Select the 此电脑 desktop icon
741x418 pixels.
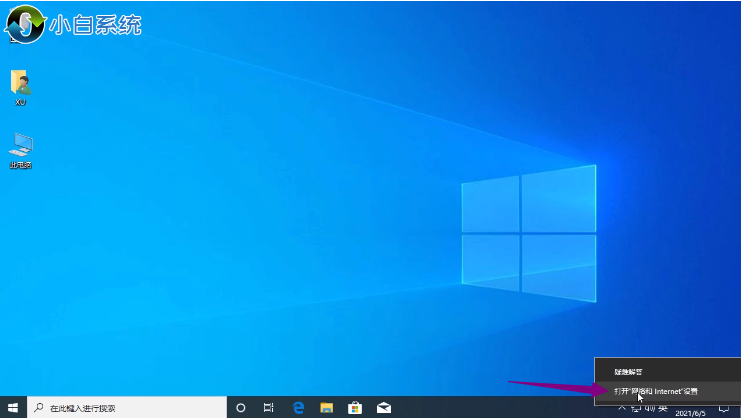(x=21, y=150)
